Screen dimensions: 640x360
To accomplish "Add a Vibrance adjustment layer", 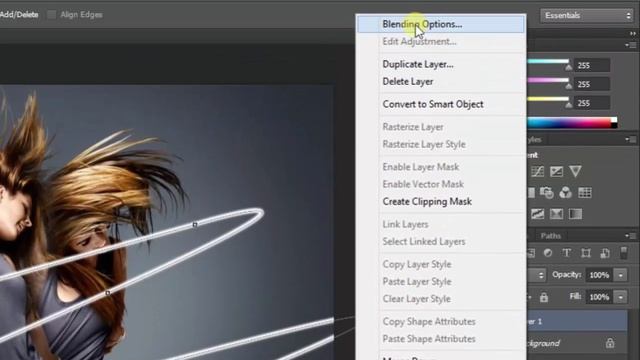I will pos(575,171).
